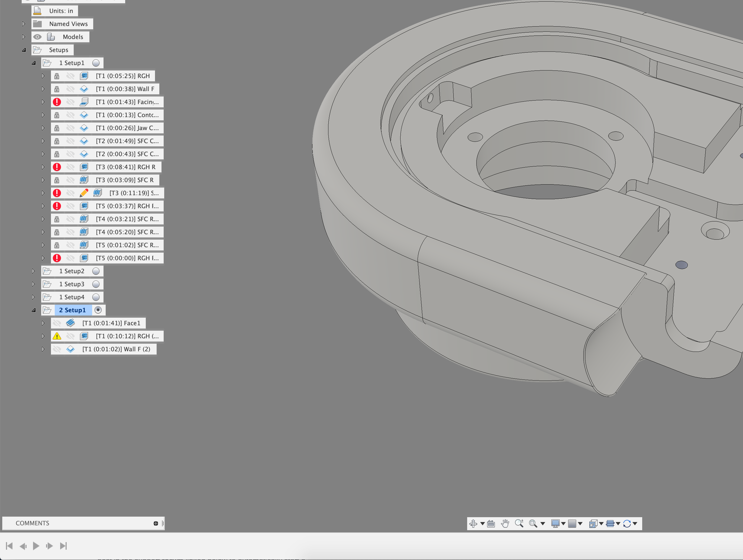Screen dimensions: 743x560
Task: Click the lock icon on [T1 (0:05:25)] RGH
Action: point(57,76)
